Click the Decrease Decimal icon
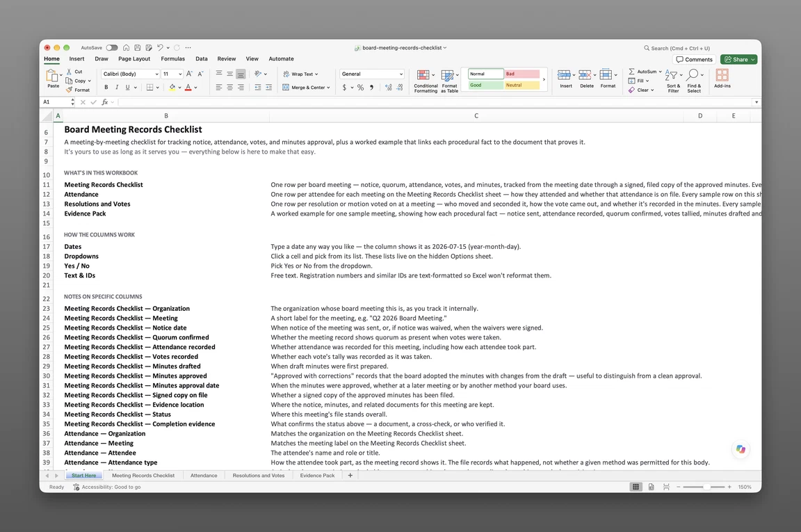Viewport: 801px width, 532px height. click(400, 88)
